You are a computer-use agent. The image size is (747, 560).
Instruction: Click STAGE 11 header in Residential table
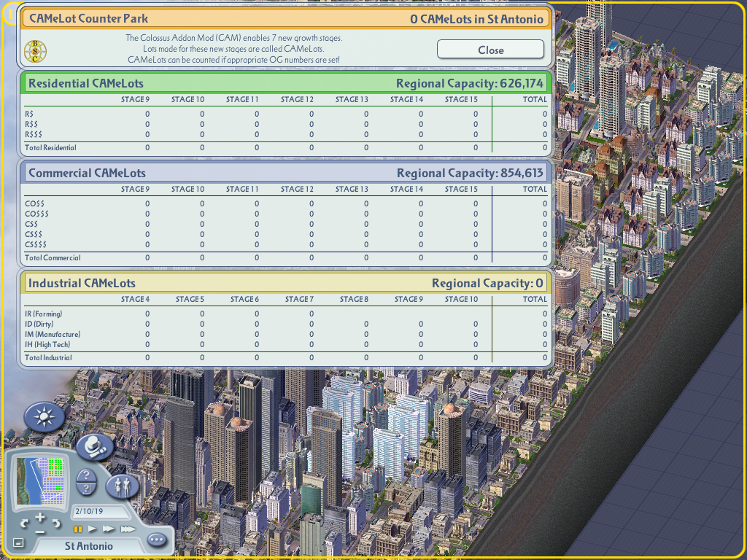point(242,99)
